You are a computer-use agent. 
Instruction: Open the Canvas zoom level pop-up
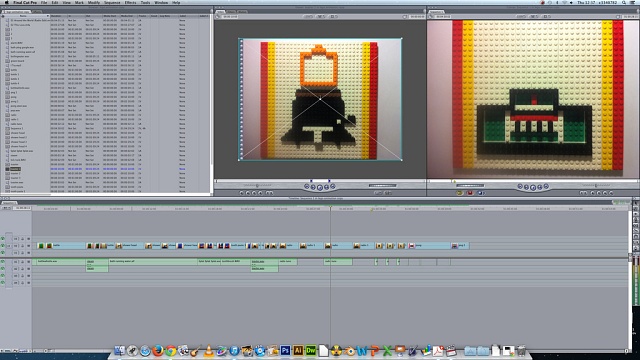(521, 16)
